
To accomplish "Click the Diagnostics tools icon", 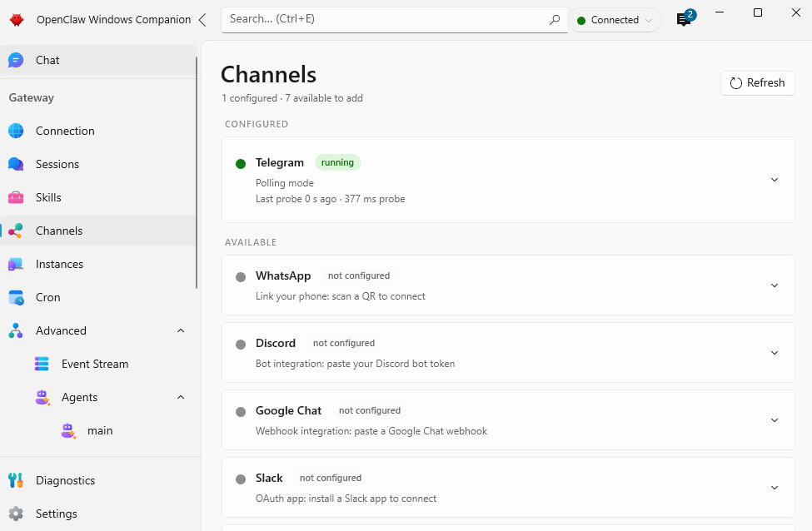I will (16, 480).
